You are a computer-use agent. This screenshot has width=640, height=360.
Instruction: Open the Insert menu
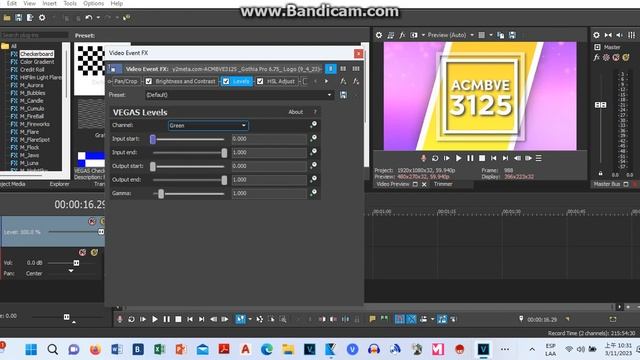coord(49,3)
